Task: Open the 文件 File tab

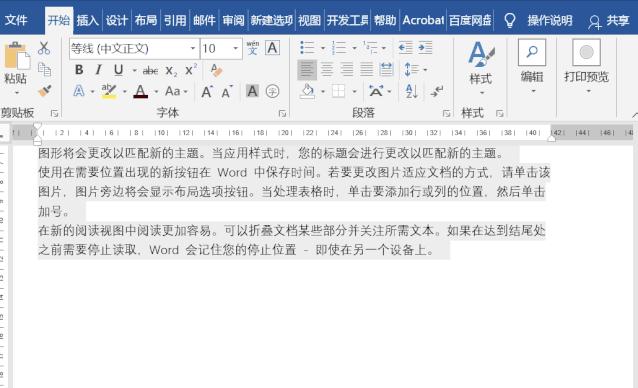Action: 16,20
